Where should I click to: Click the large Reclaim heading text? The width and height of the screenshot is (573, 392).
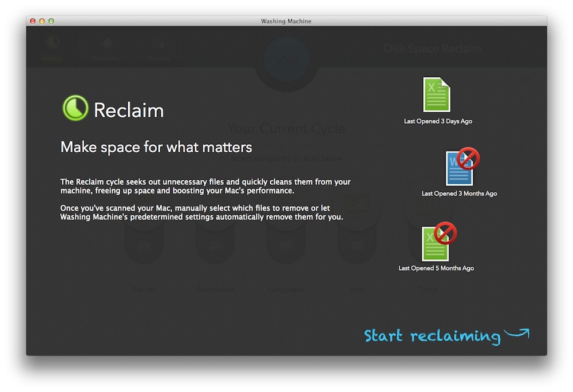[129, 110]
